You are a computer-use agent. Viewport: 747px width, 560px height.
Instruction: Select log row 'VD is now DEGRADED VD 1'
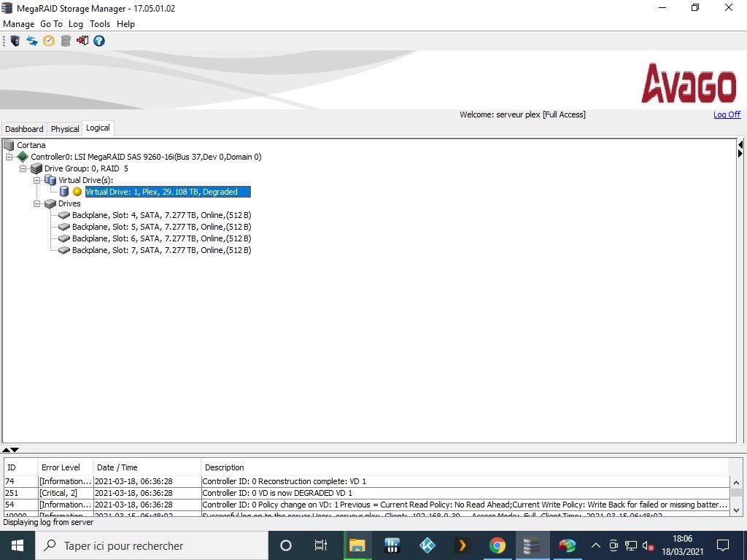tap(367, 494)
